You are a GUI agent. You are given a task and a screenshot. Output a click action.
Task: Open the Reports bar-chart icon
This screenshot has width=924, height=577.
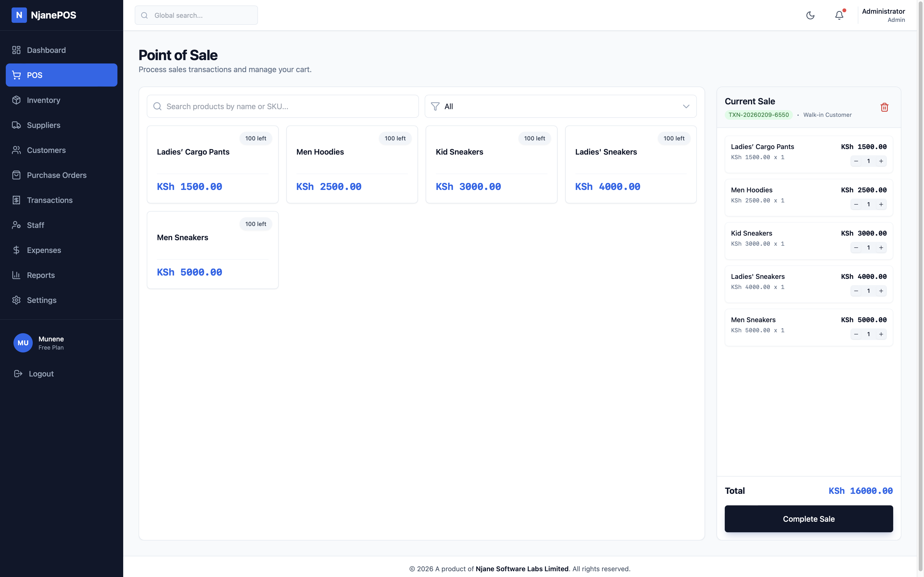16,275
